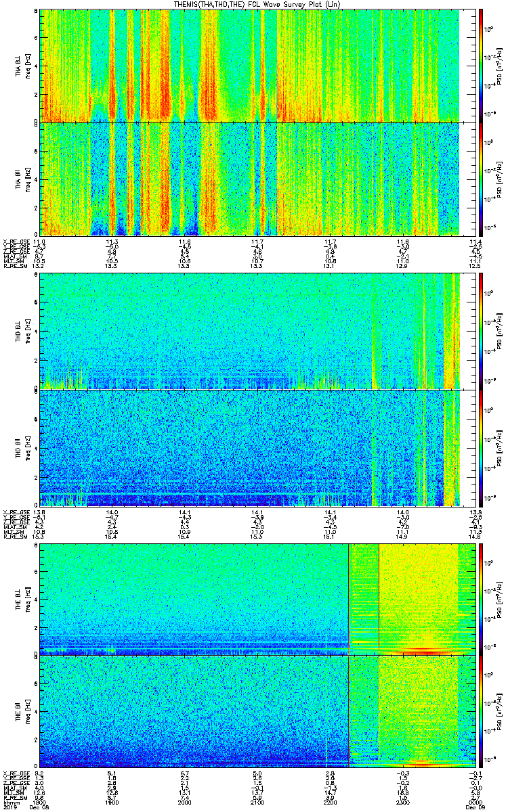The height and width of the screenshot is (812, 508).
Task: Click the 2019 year label
Action: [9, 808]
